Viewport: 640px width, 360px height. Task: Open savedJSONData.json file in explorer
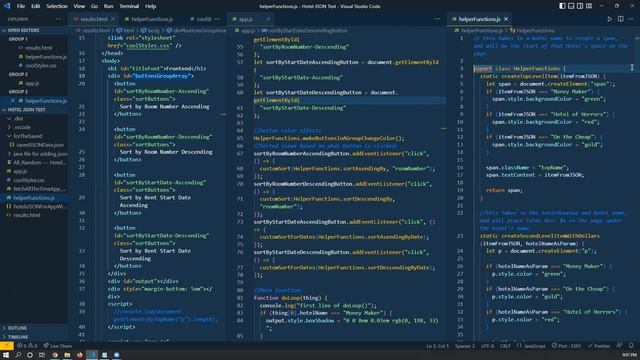(x=40, y=145)
